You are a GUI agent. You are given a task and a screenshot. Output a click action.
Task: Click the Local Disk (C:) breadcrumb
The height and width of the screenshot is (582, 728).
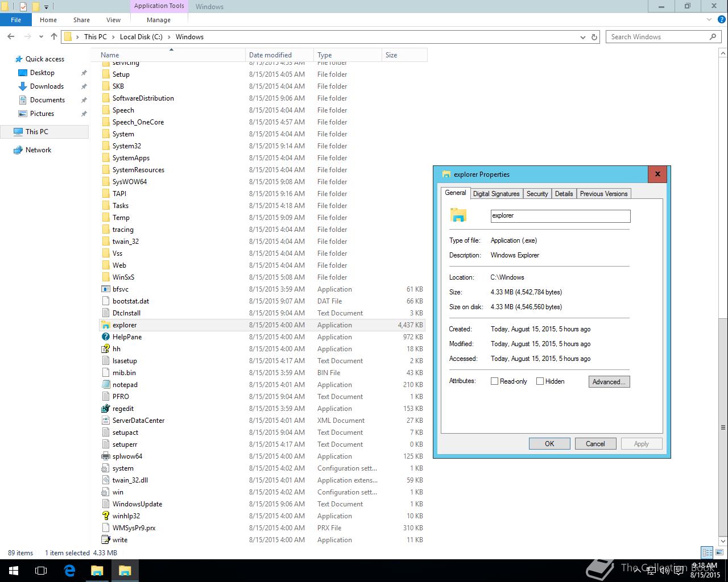point(141,37)
